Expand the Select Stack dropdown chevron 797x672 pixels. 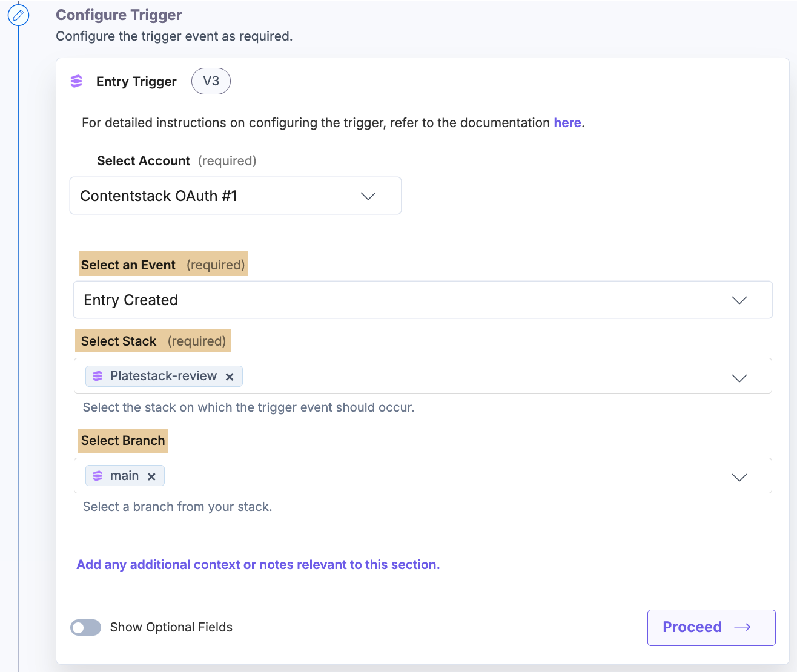click(739, 378)
